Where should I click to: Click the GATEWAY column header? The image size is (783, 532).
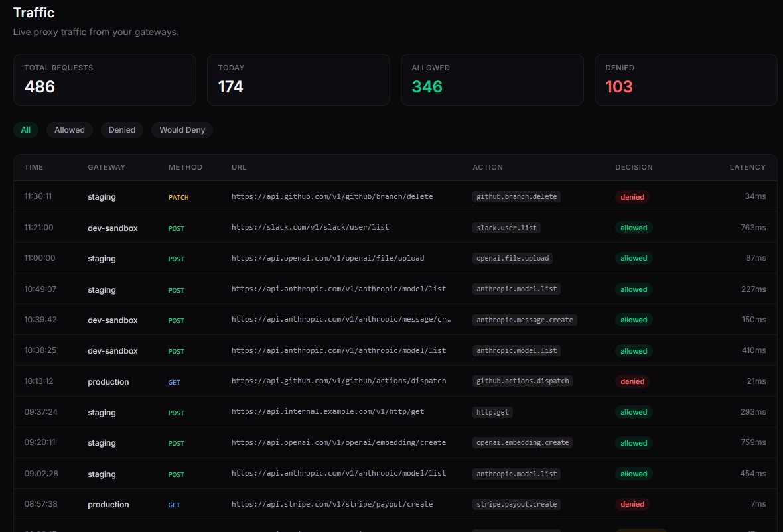[106, 167]
